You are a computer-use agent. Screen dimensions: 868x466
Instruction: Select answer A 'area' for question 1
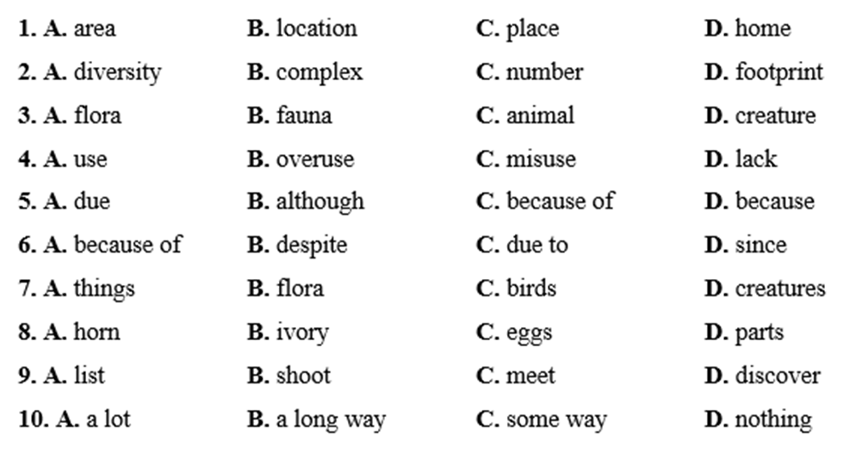click(94, 28)
